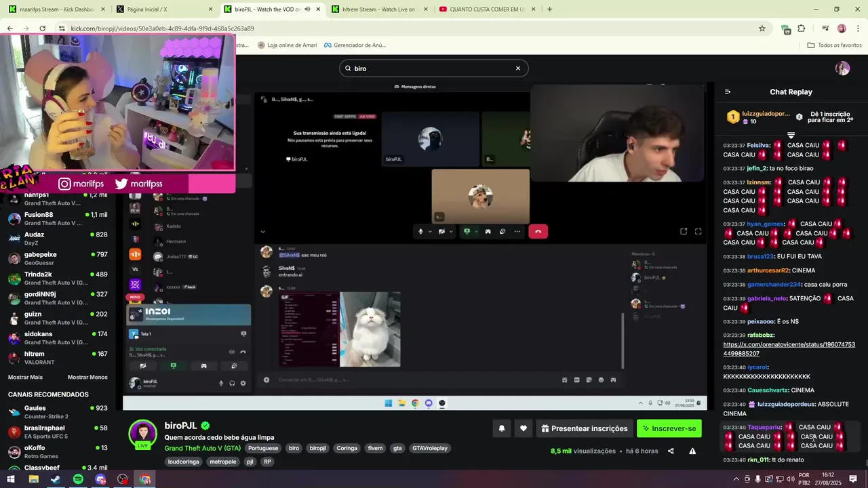Open Gaules recommended channel
Viewport: 868px width, 488px height.
pyautogui.click(x=58, y=412)
